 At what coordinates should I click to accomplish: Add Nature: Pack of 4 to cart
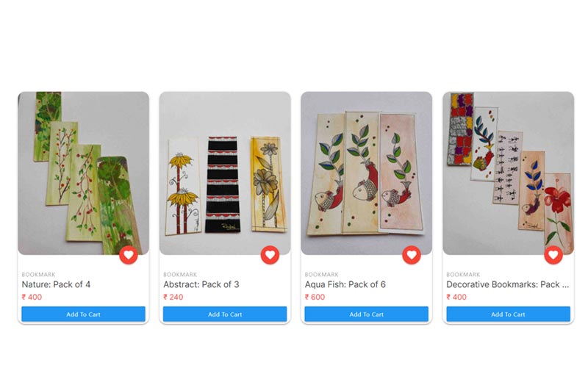83,314
